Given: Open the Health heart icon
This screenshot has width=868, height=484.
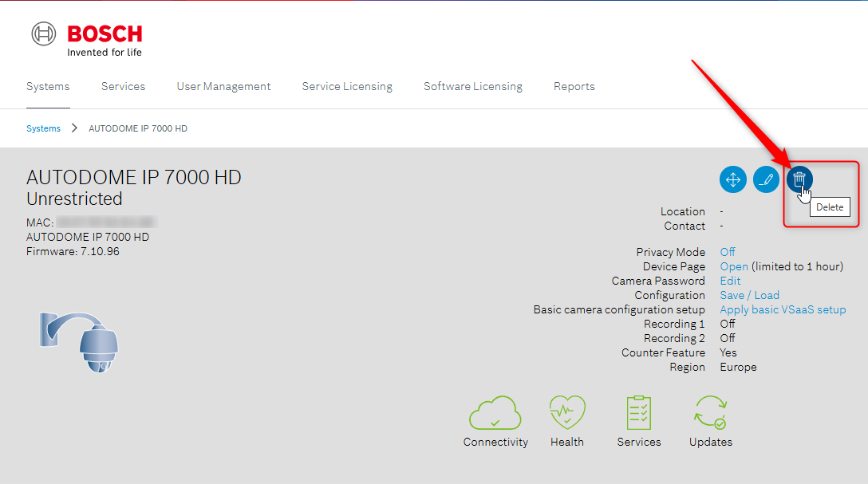Looking at the screenshot, I should [x=567, y=413].
